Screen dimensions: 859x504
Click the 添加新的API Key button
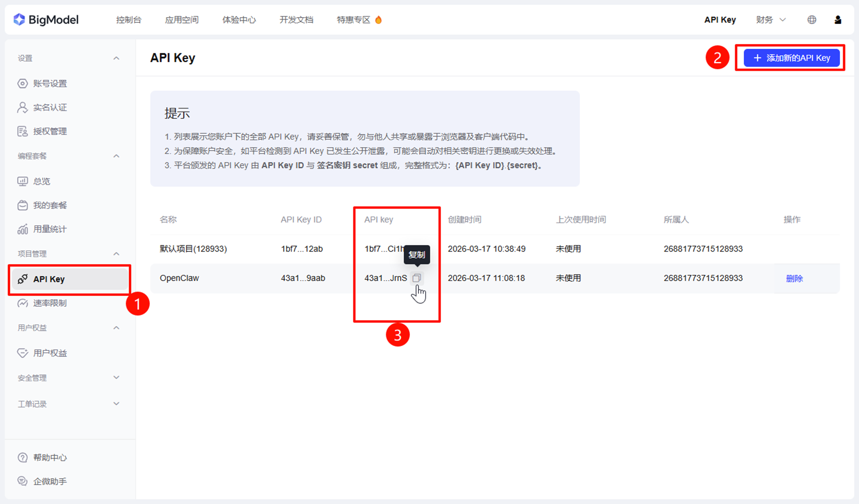point(791,58)
